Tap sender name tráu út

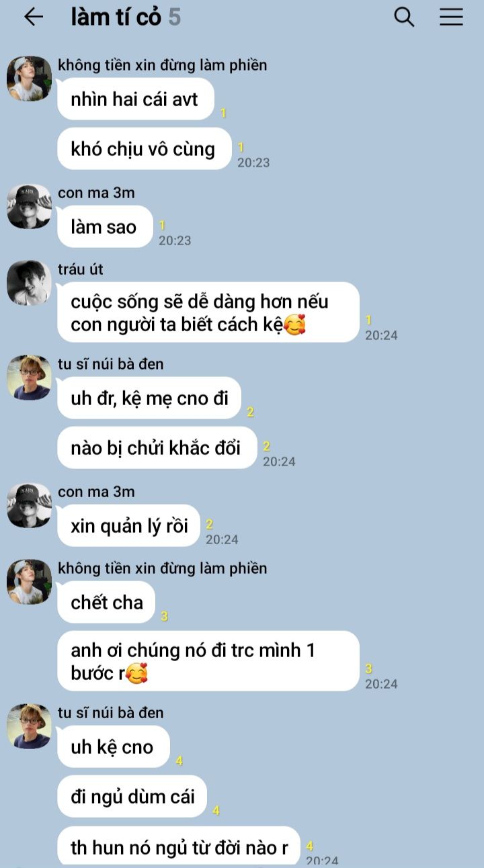click(x=81, y=269)
